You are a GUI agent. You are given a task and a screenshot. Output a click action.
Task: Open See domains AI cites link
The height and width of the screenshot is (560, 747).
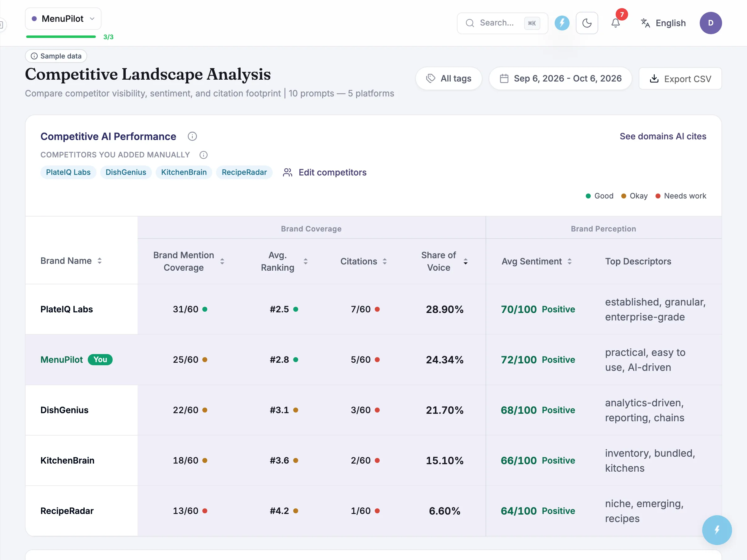[663, 136]
